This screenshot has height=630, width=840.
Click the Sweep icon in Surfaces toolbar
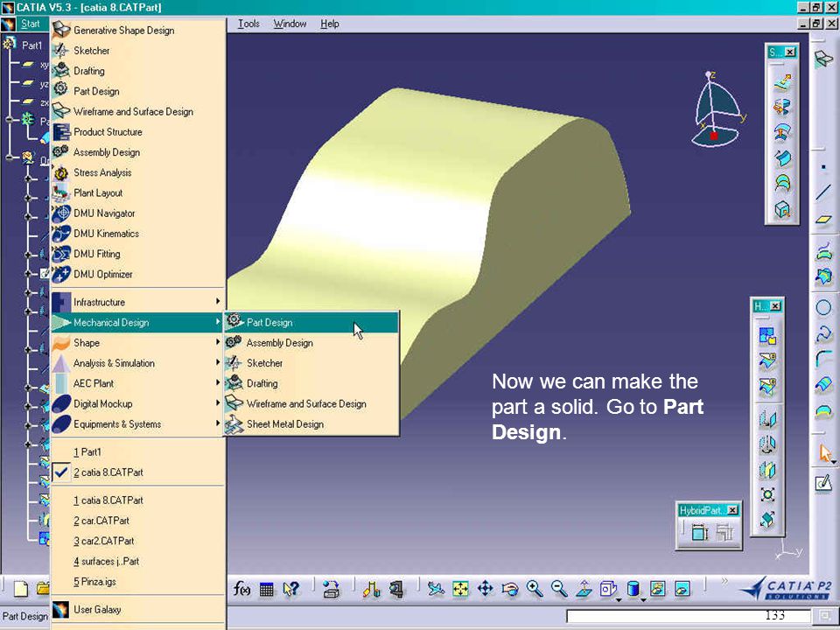coord(782,157)
